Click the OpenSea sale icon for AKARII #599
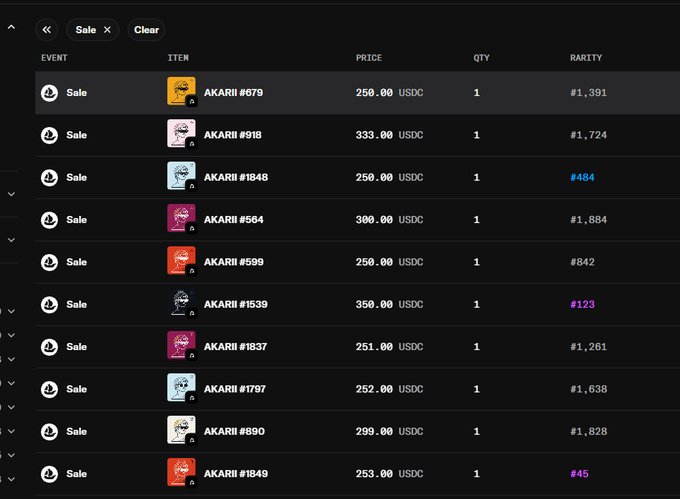Image resolution: width=680 pixels, height=499 pixels. [49, 262]
